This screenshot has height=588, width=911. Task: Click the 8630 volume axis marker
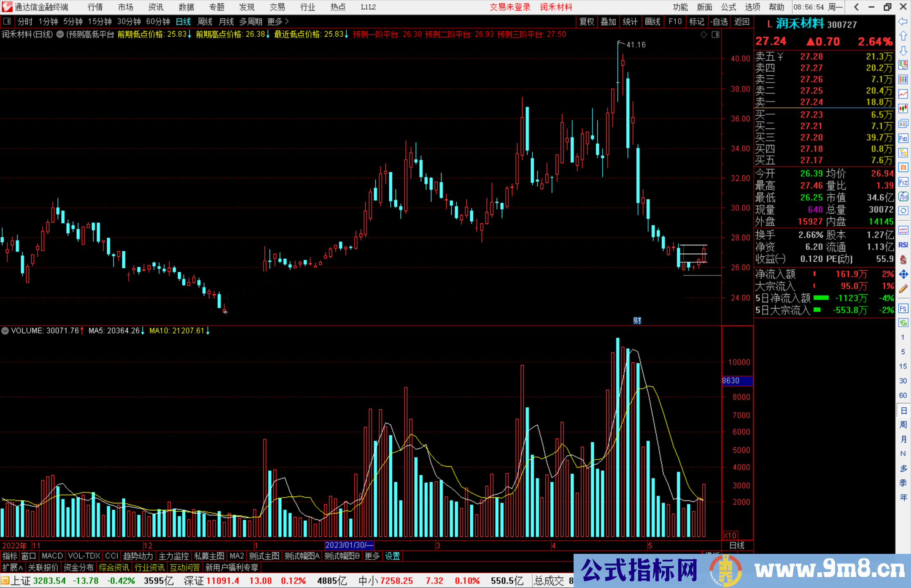point(736,381)
